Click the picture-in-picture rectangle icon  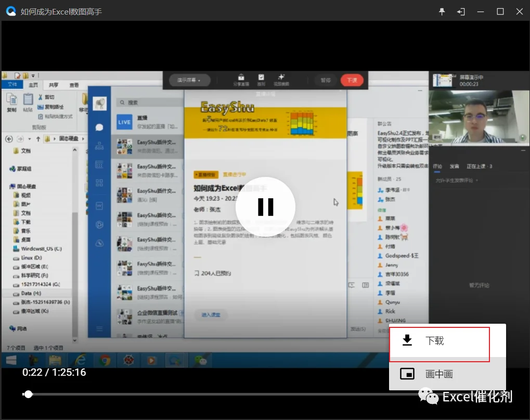(407, 374)
